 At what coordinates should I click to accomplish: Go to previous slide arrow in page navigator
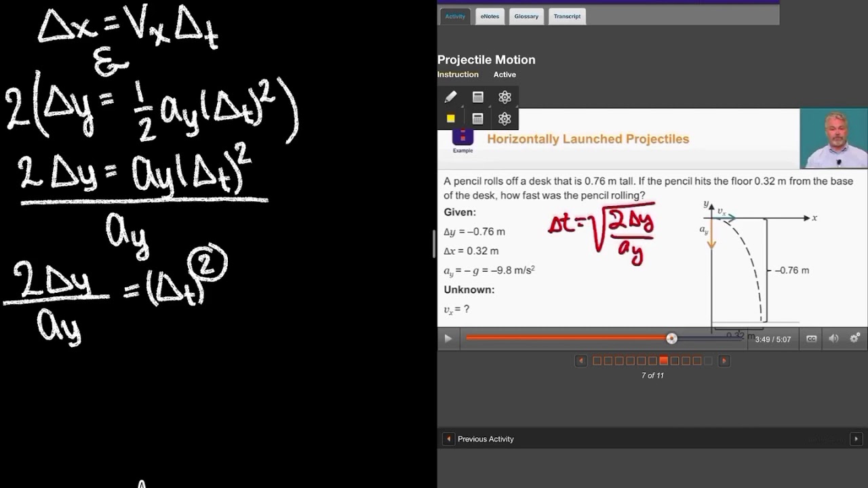tap(580, 361)
